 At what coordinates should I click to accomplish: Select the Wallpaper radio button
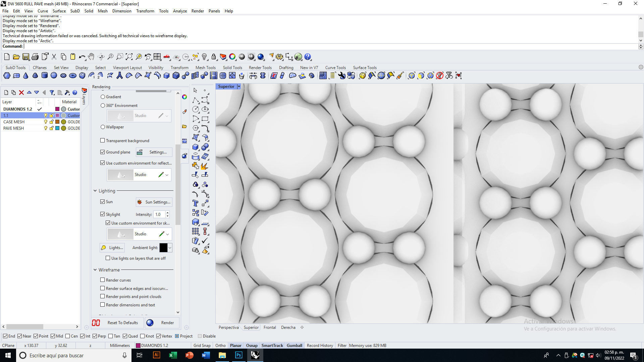click(103, 127)
